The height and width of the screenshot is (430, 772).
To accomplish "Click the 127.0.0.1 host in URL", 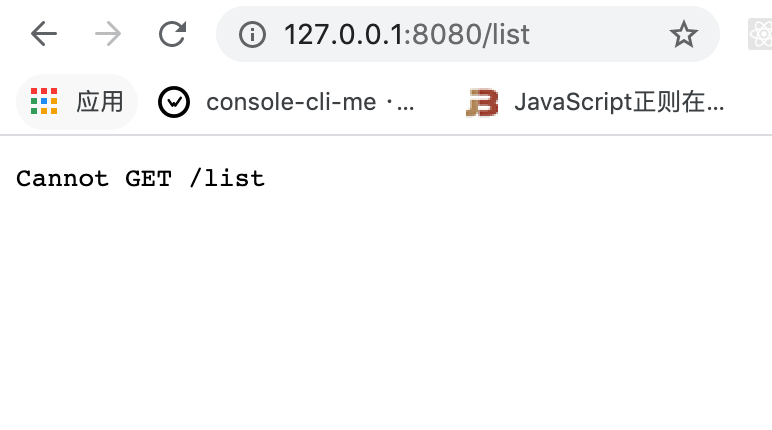I will 343,35.
